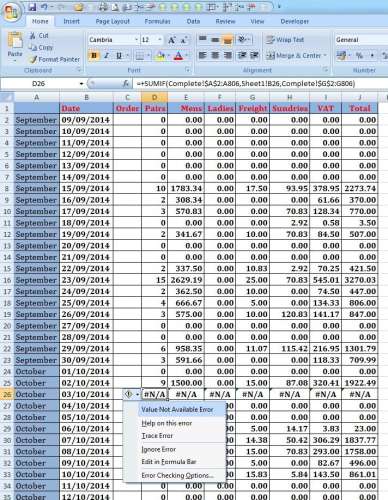The image size is (388, 500).
Task: Open Error Checking Options
Action: tap(177, 475)
